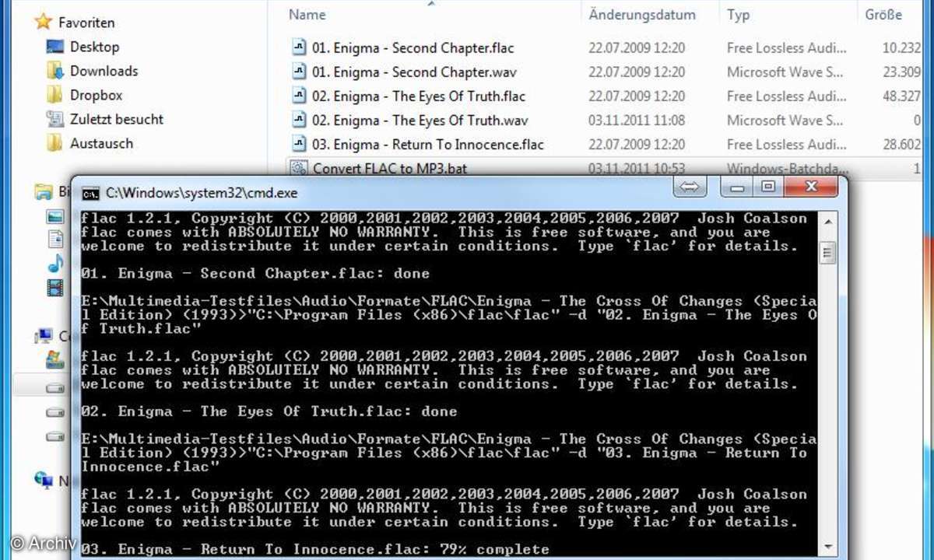Select 03. Enigma - Return To Innocence.flac
Image resolution: width=934 pixels, height=560 pixels.
coord(428,144)
